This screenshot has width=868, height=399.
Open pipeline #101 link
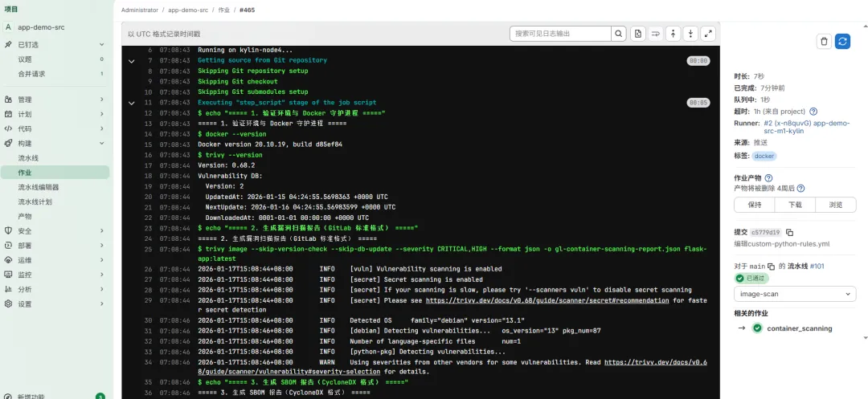coord(817,267)
